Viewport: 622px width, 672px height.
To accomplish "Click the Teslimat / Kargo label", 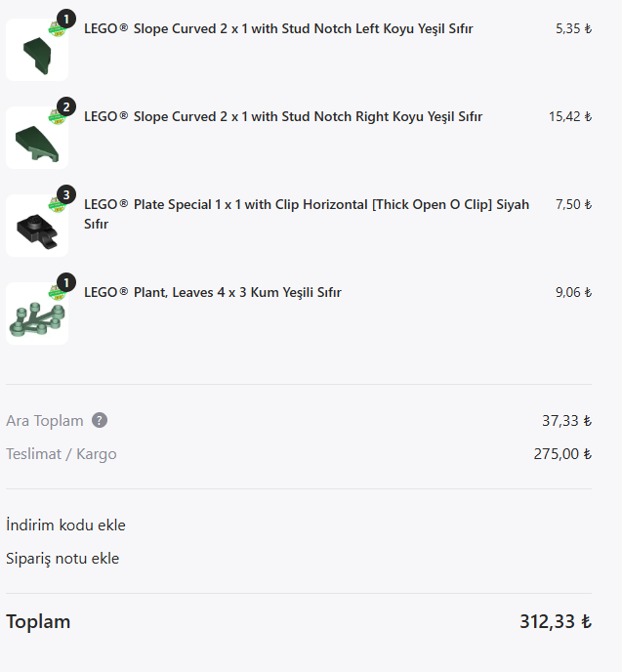I will click(62, 454).
